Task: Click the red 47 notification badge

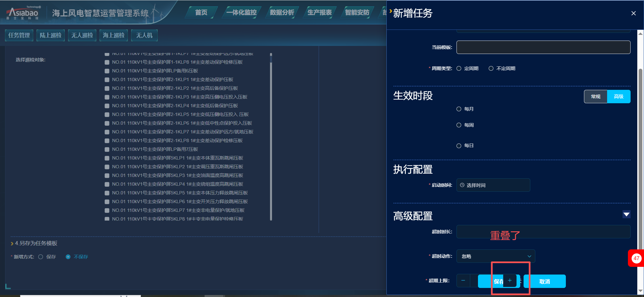Action: pyautogui.click(x=636, y=258)
